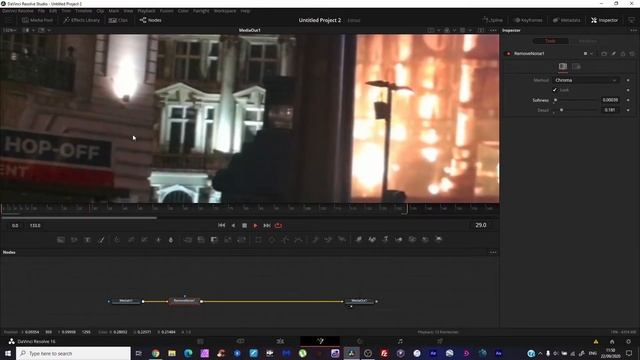The width and height of the screenshot is (640, 360).
Task: Toggle the Effects Library panel
Action: pos(82,20)
